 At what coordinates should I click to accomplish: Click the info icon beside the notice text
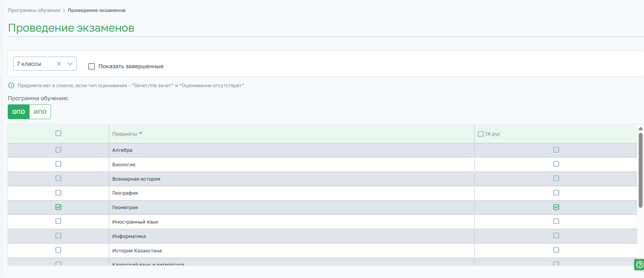[x=11, y=85]
